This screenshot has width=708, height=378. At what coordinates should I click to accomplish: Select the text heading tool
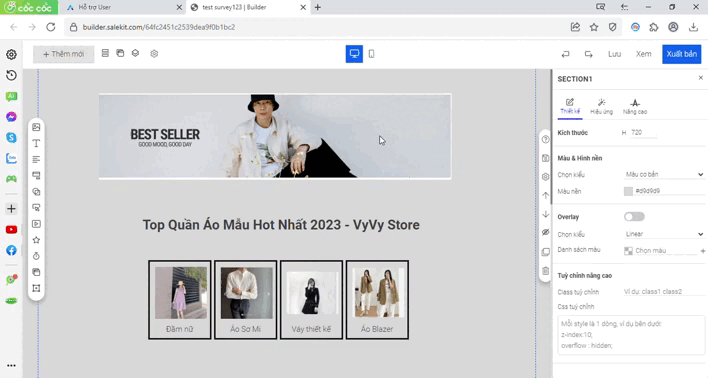(36, 144)
